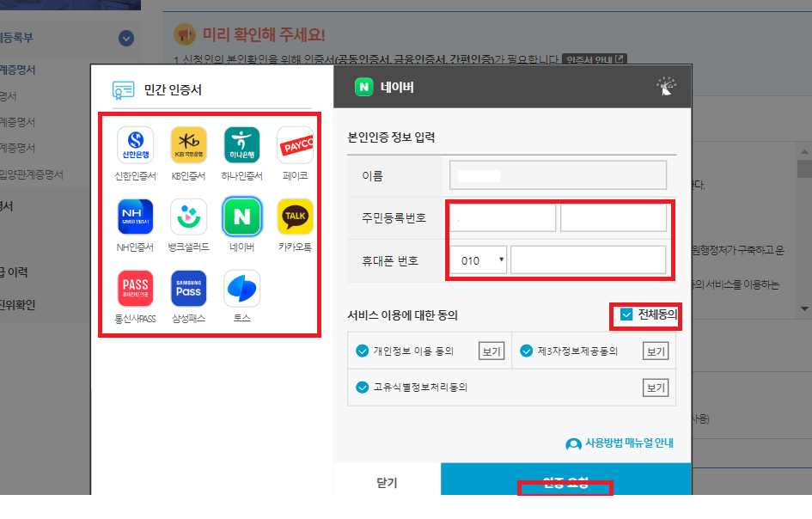
Task: View 제3자정보제공동의 details via 보기
Action: click(656, 351)
